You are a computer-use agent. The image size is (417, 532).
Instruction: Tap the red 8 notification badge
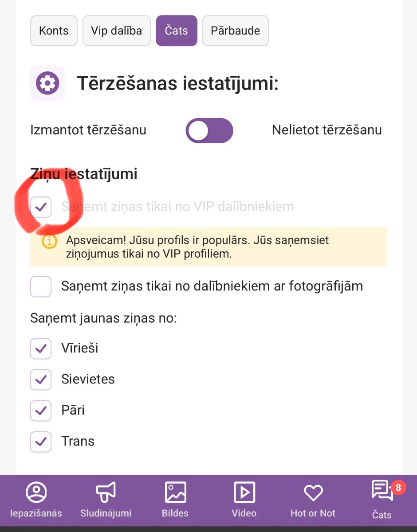coord(398,488)
